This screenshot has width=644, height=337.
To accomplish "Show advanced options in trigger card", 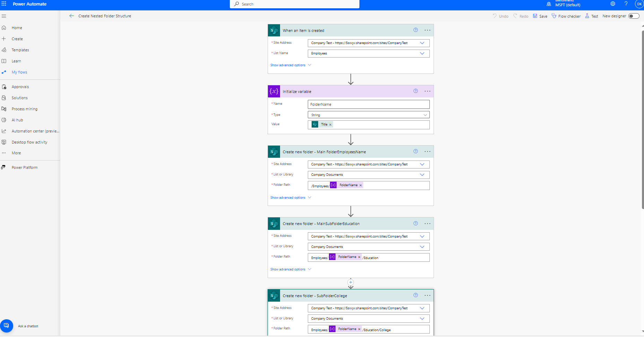I will click(291, 65).
